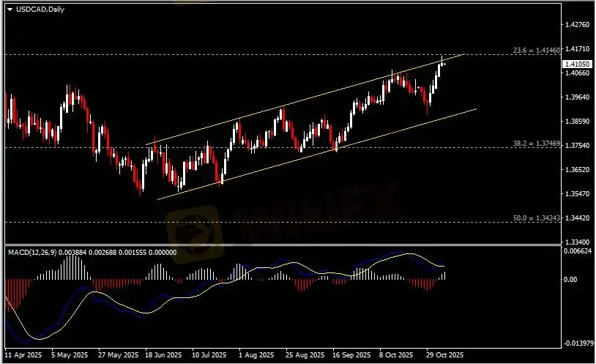Click the 1.39640 price scale level
Image resolution: width=596 pixels, height=364 pixels.
(577, 97)
